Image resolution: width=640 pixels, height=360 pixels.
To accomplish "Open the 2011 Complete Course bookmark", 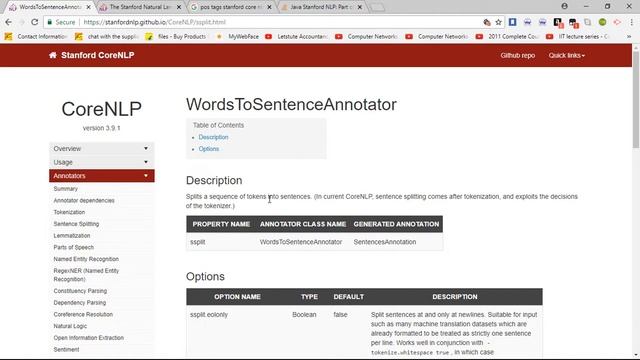I will pyautogui.click(x=508, y=36).
